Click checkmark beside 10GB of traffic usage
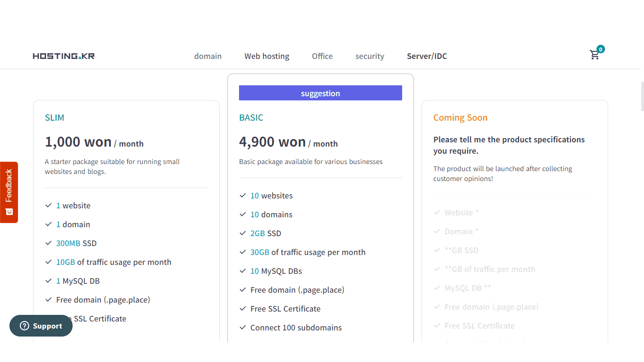The width and height of the screenshot is (644, 362). (49, 262)
